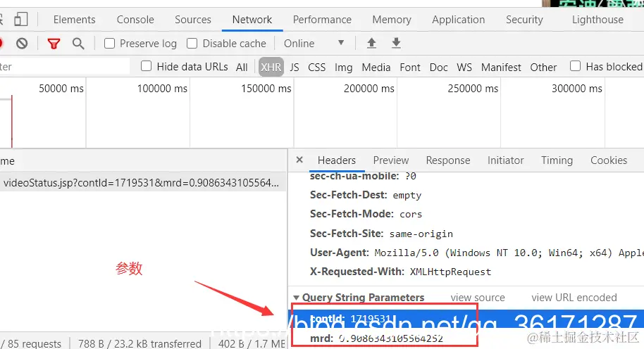Toggle the red filter funnel icon
The height and width of the screenshot is (349, 644).
[54, 44]
